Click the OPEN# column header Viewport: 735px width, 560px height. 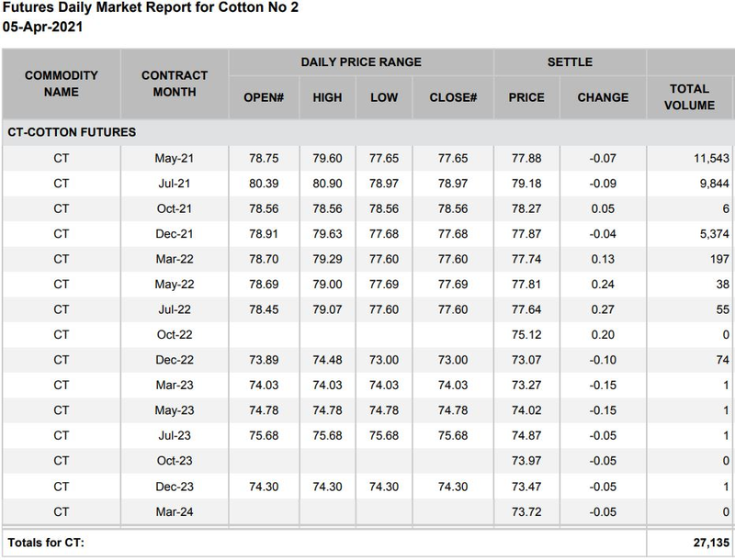click(262, 97)
